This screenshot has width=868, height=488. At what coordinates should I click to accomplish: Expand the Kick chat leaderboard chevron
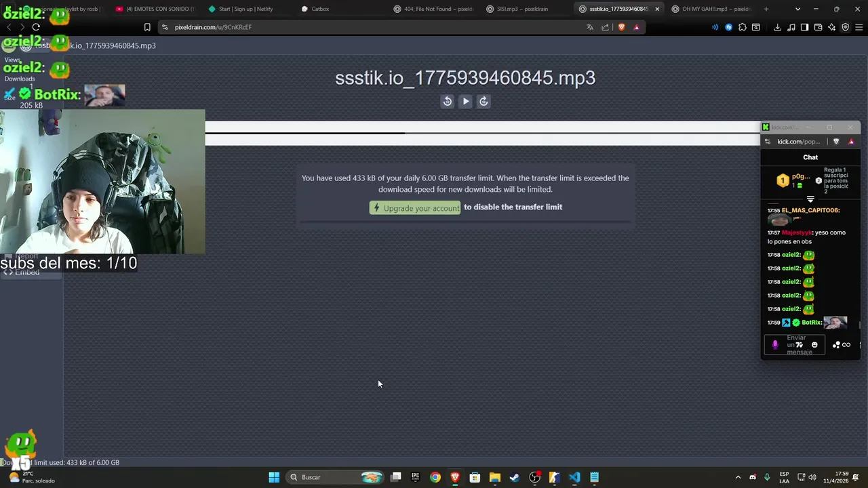pos(810,199)
